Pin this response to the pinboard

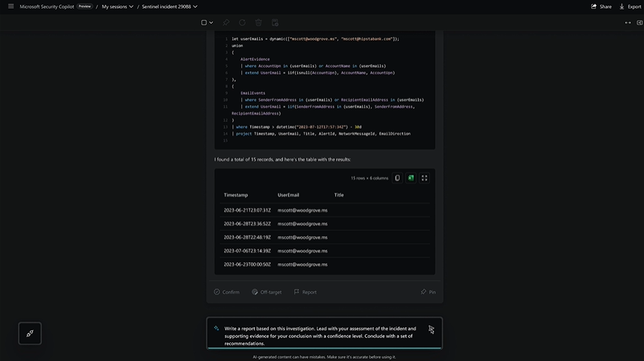pos(428,292)
